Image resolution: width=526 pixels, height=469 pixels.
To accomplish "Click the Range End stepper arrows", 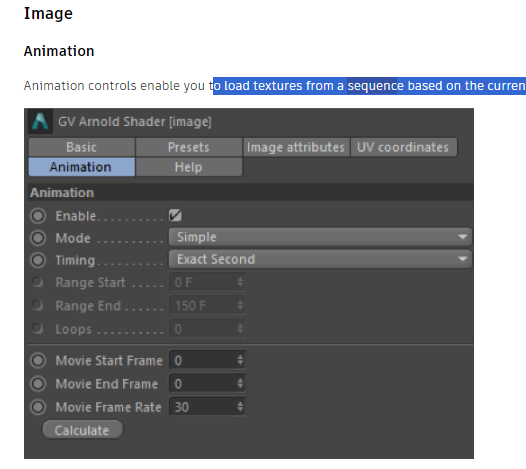I will (x=240, y=306).
